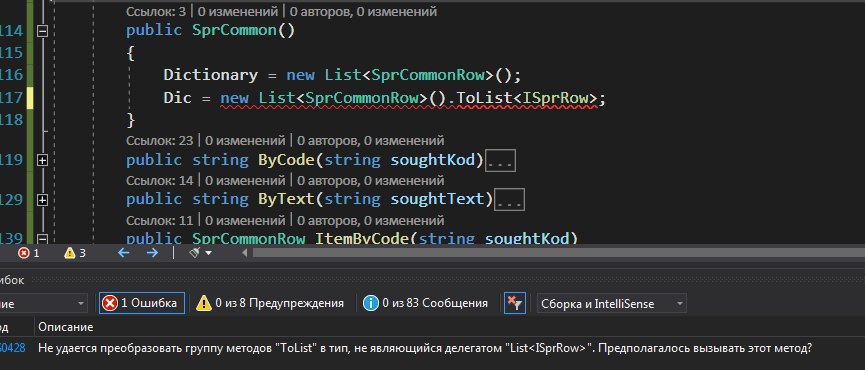Click '0 авторов, 0 изменений' above ByText
This screenshot has width=865, height=370.
click(x=370, y=180)
